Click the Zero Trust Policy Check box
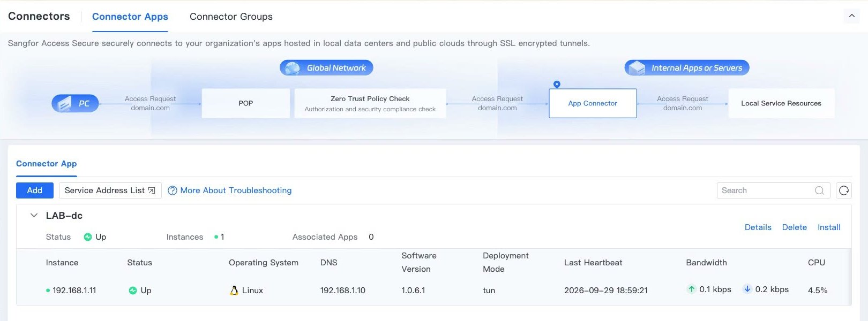 click(370, 103)
